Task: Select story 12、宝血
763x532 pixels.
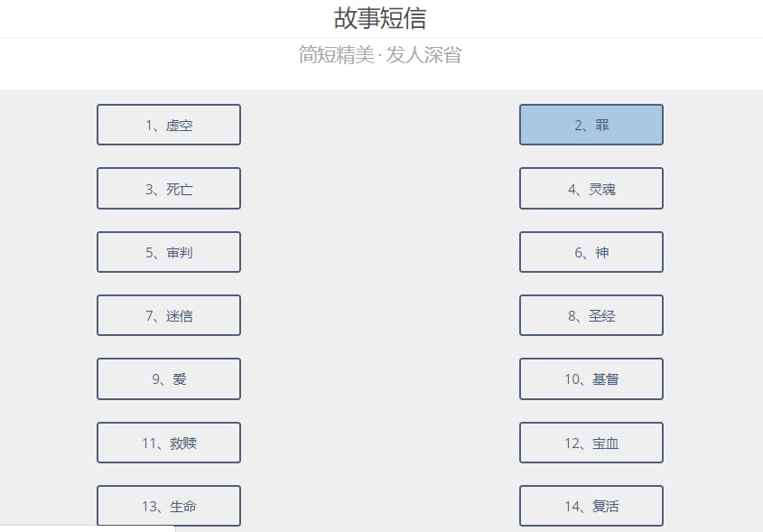Action: pos(591,443)
